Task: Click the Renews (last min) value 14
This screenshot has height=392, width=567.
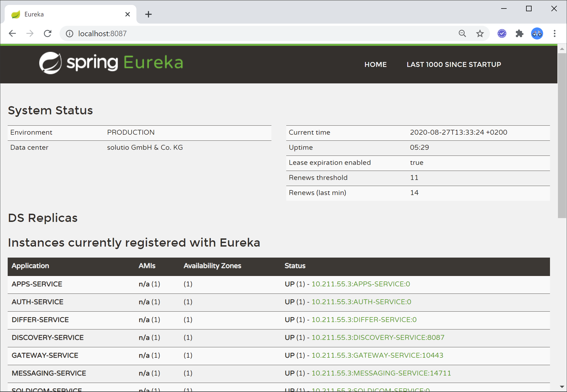Action: pyautogui.click(x=414, y=193)
